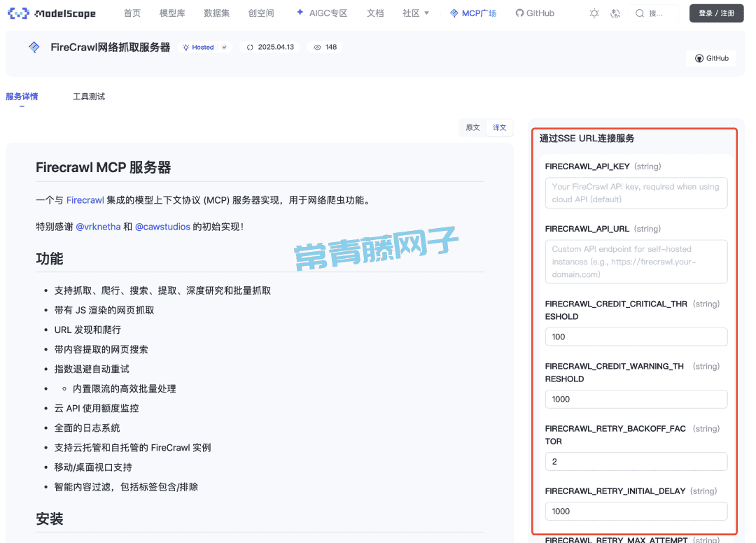Switch language with the translate icon
The width and height of the screenshot is (756, 543).
[615, 13]
